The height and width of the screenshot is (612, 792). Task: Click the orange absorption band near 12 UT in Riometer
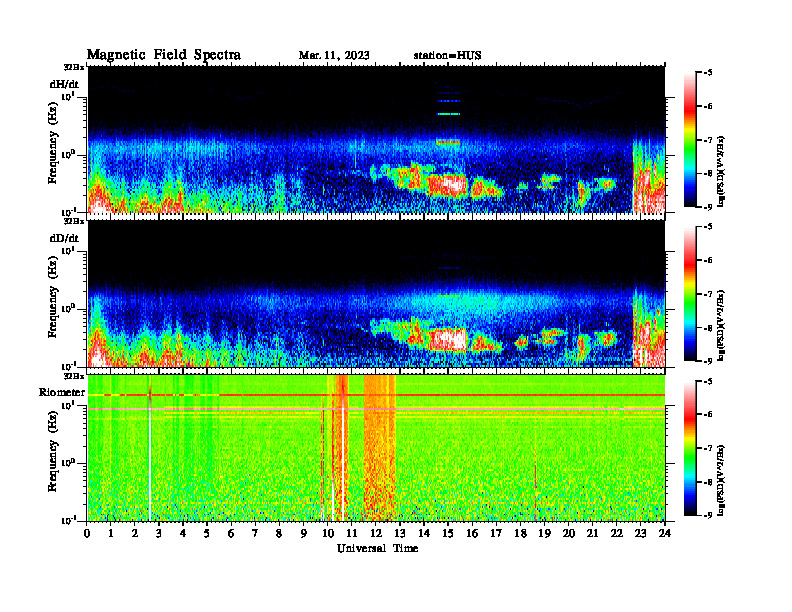click(x=379, y=447)
